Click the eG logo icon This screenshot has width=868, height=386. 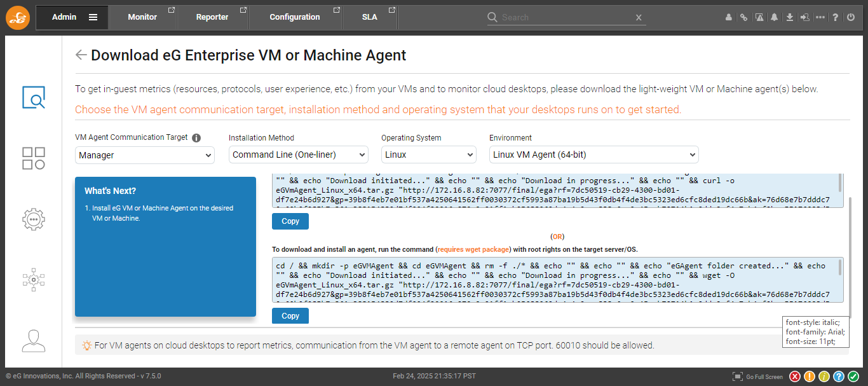pos(18,17)
